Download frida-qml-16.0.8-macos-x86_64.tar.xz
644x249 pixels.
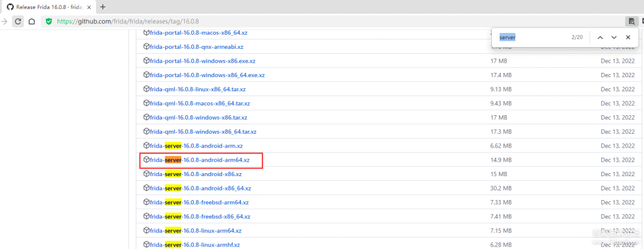[200, 103]
